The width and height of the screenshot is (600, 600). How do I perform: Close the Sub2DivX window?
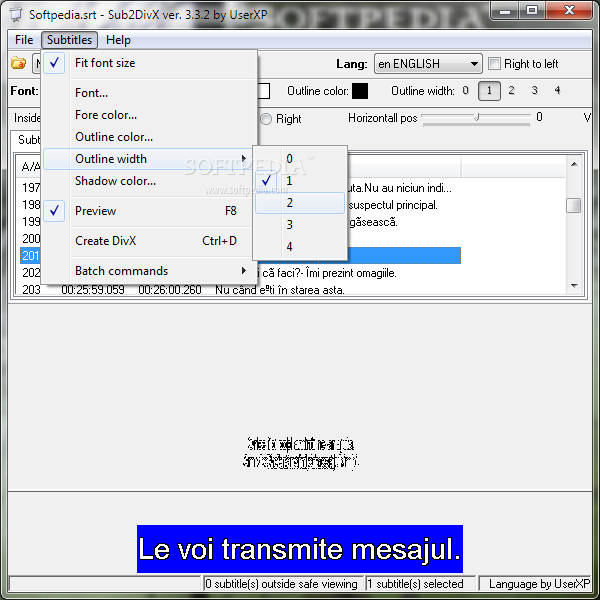569,11
